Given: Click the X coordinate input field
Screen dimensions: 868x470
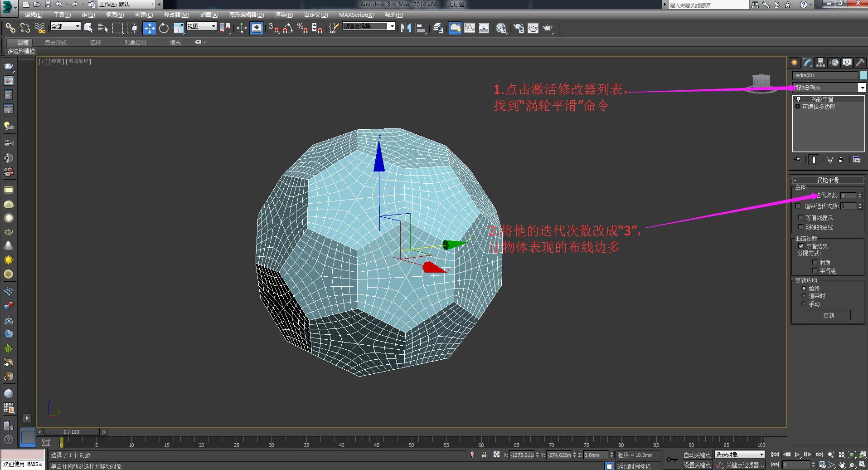Looking at the screenshot, I should 520,455.
